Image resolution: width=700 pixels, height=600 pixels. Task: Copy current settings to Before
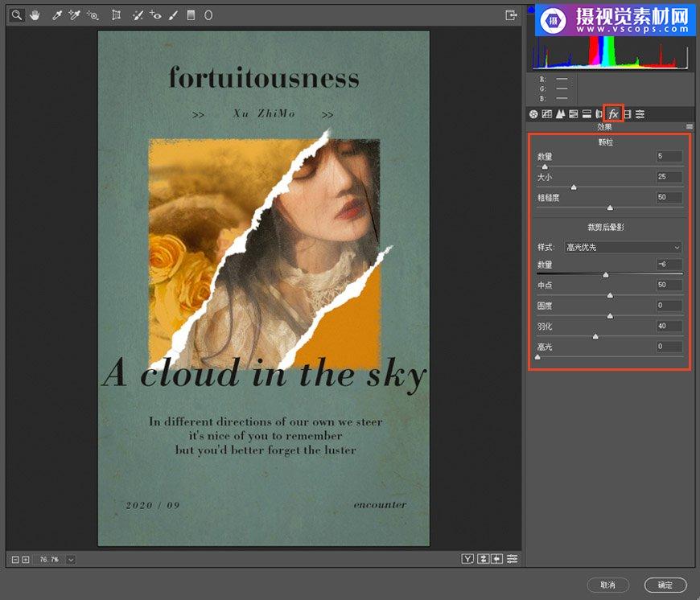(x=497, y=559)
